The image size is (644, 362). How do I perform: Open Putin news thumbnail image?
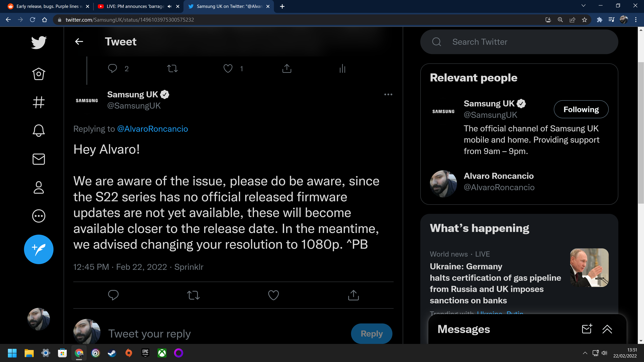(589, 267)
